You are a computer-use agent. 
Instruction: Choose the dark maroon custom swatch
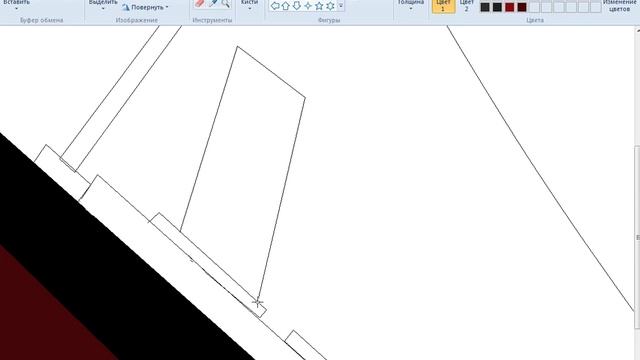[522, 7]
